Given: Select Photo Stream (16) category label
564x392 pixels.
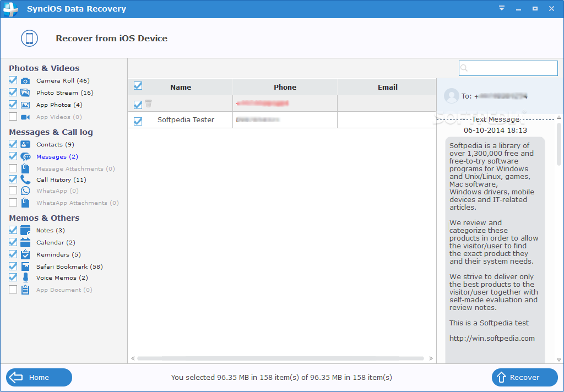Looking at the screenshot, I should tap(65, 93).
